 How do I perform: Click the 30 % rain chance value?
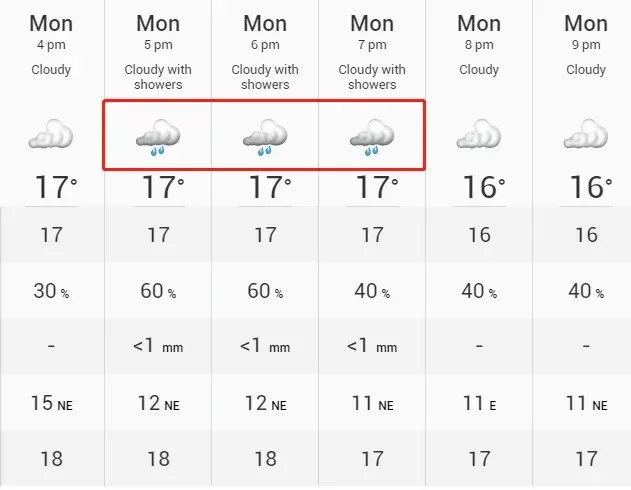[51, 291]
